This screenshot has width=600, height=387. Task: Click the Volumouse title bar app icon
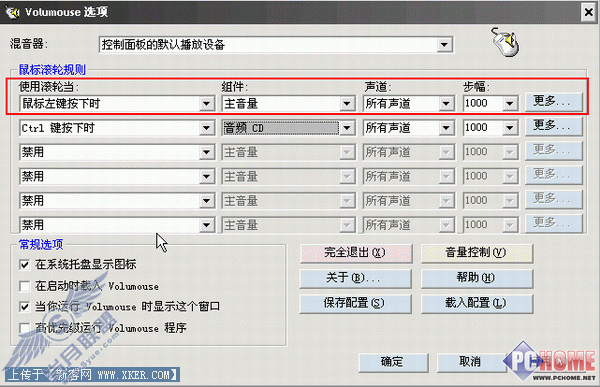(13, 12)
